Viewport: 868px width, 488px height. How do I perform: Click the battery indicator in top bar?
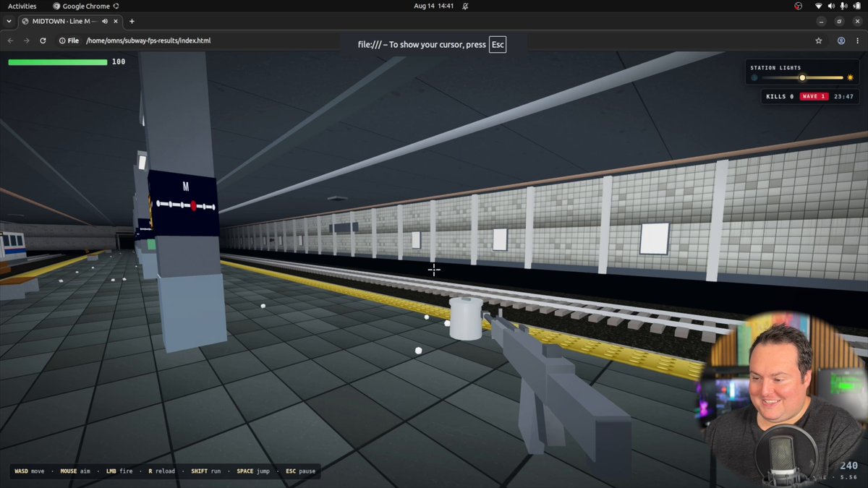[x=856, y=6]
